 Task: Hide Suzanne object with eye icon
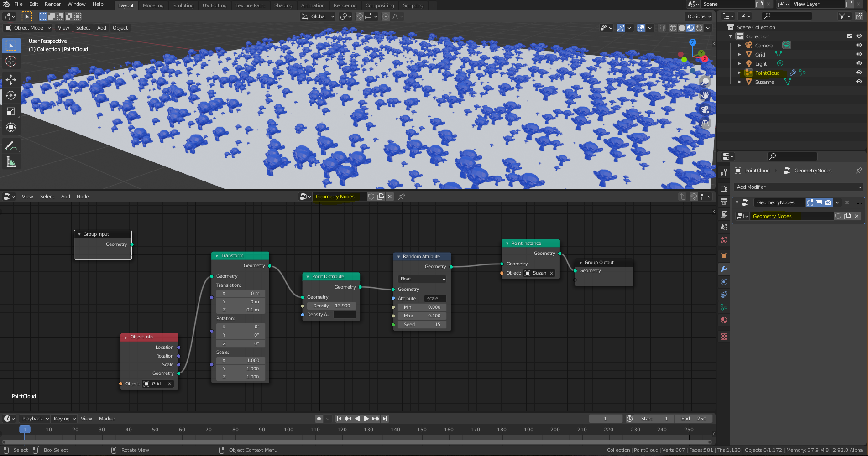pyautogui.click(x=859, y=82)
